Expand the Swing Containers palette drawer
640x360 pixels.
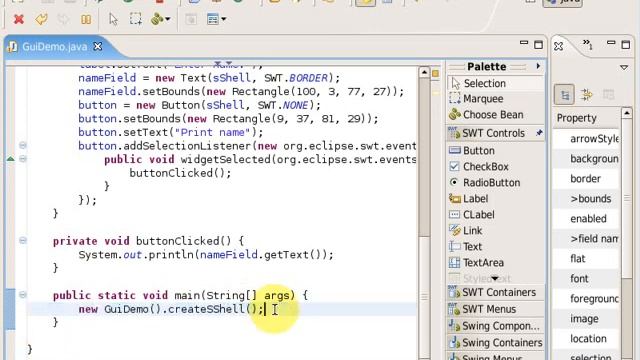[496, 343]
